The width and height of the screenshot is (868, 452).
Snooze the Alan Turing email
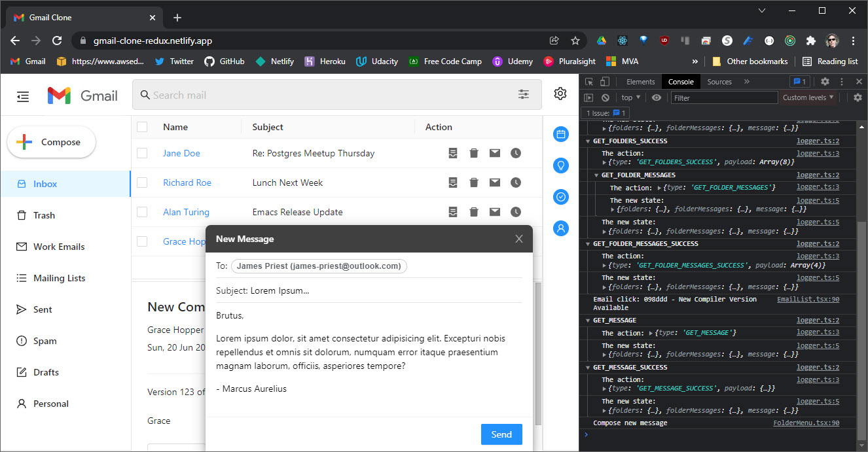click(516, 212)
